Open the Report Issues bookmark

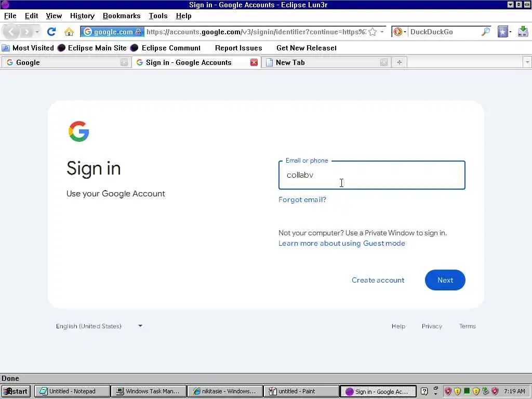point(238,48)
